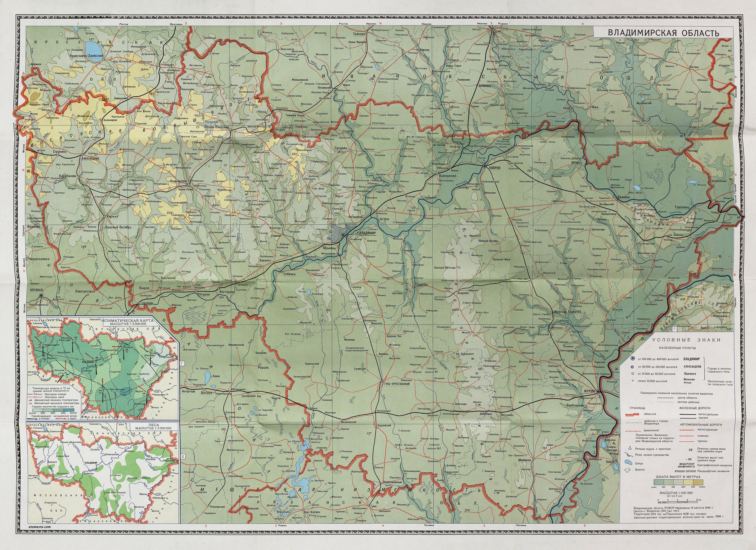Click the black January wind arrow in climate legend
This screenshot has height=550, width=756.
tap(32, 419)
